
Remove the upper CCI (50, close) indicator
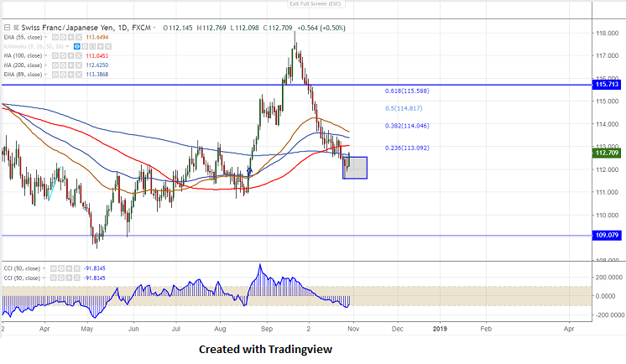(x=77, y=268)
